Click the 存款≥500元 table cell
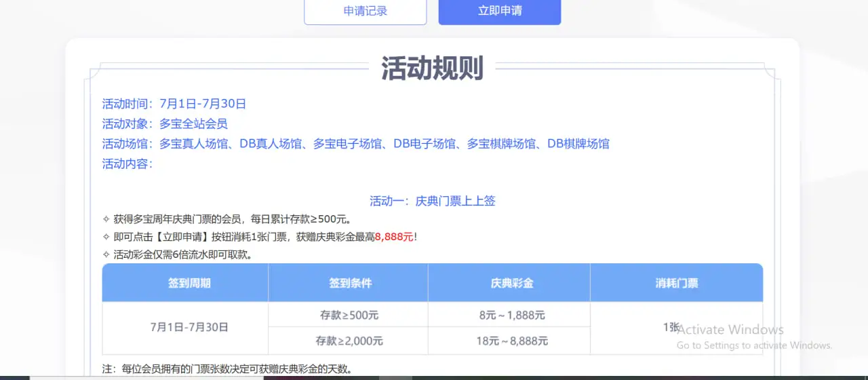Image resolution: width=868 pixels, height=380 pixels. (349, 315)
